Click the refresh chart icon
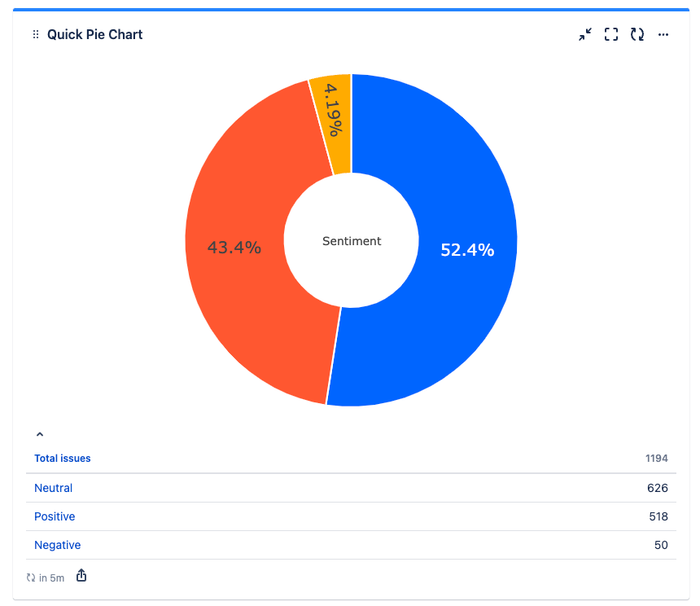The width and height of the screenshot is (700, 606). [637, 34]
